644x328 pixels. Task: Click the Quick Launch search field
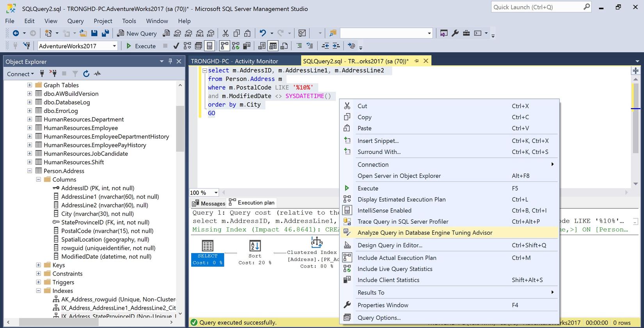click(x=537, y=7)
